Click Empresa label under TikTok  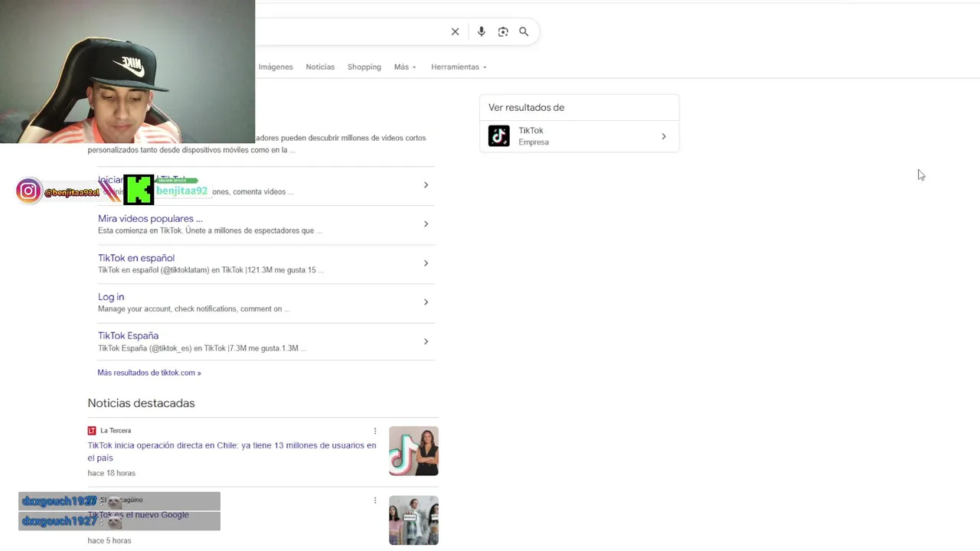534,142
